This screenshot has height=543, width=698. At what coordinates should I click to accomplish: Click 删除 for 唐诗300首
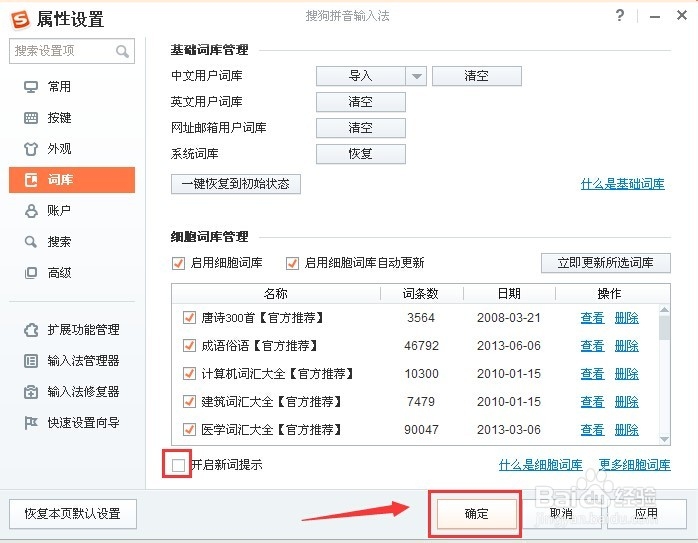(x=626, y=318)
